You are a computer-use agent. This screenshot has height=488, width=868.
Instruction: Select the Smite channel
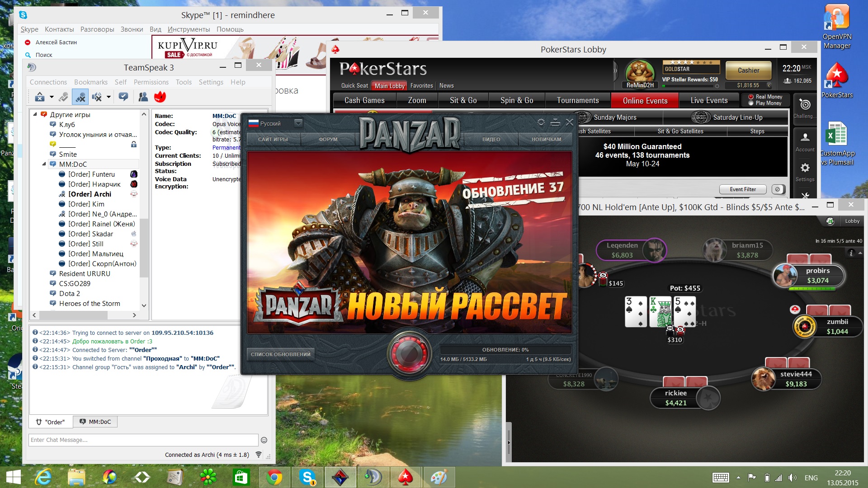click(x=68, y=154)
